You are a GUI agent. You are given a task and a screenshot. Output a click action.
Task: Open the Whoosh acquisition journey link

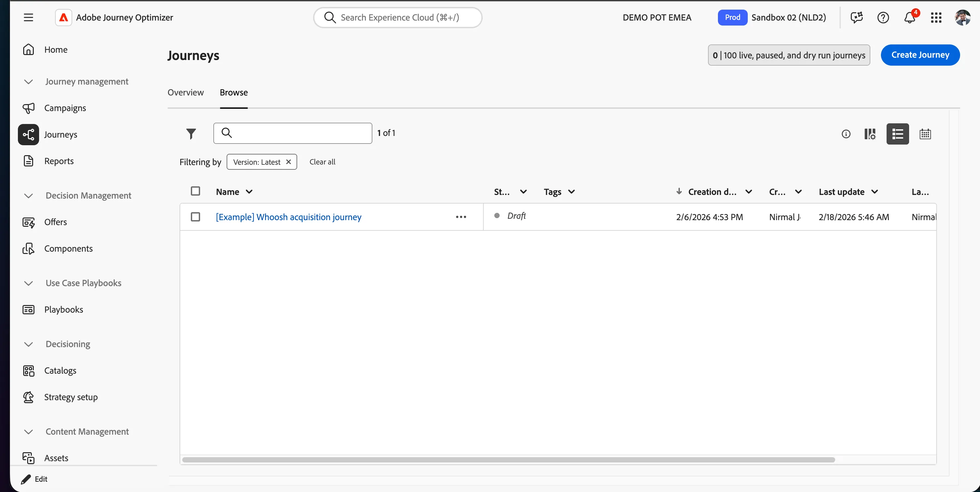tap(288, 217)
